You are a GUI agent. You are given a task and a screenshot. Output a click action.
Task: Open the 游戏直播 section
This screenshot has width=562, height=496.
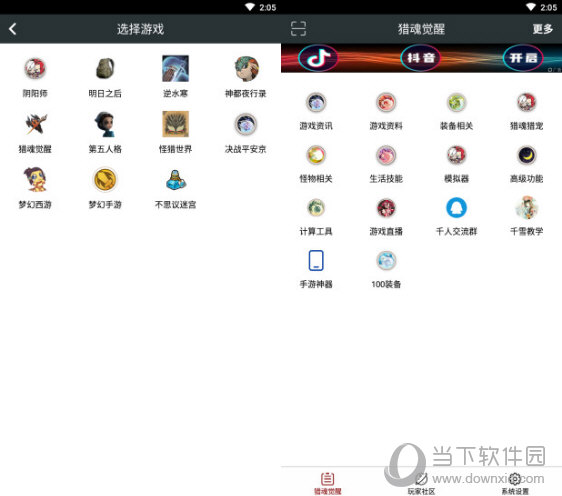pyautogui.click(x=386, y=208)
